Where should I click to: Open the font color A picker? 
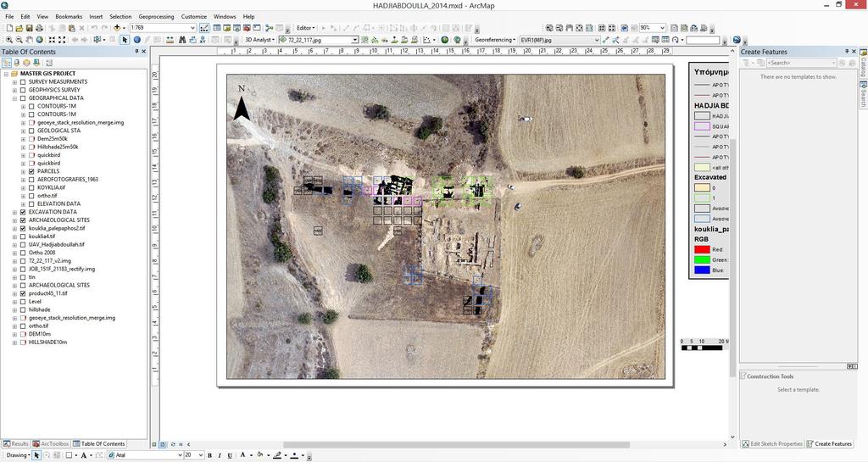[243, 455]
